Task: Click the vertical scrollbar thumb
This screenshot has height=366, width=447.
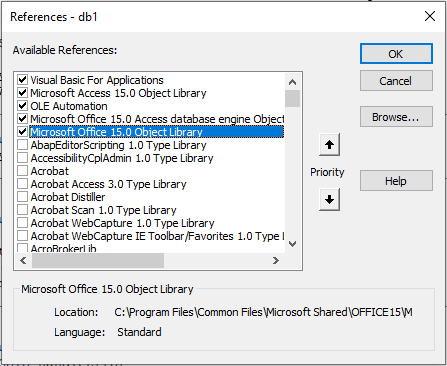Action: [x=292, y=98]
